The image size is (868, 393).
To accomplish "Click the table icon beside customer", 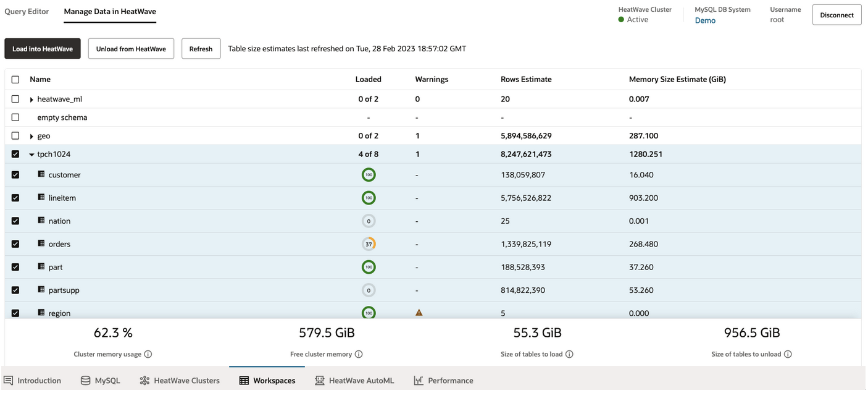I will coord(41,175).
